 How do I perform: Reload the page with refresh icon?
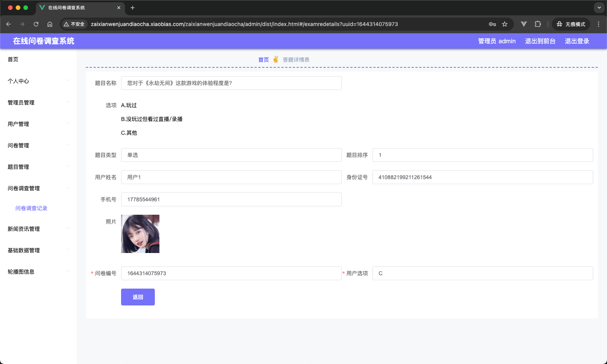pos(36,24)
